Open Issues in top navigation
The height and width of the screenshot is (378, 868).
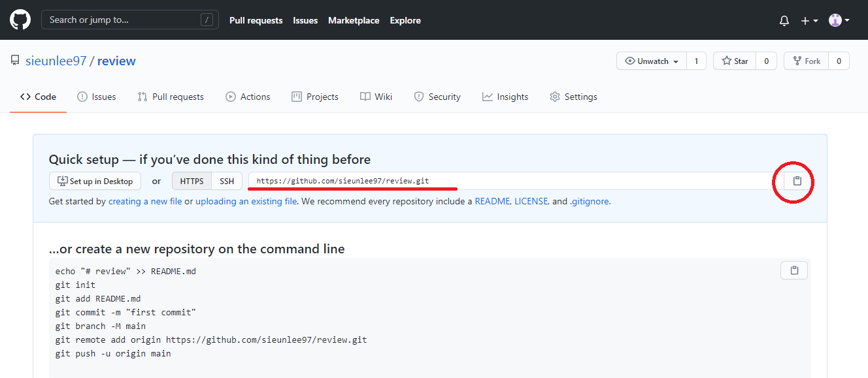(x=305, y=21)
